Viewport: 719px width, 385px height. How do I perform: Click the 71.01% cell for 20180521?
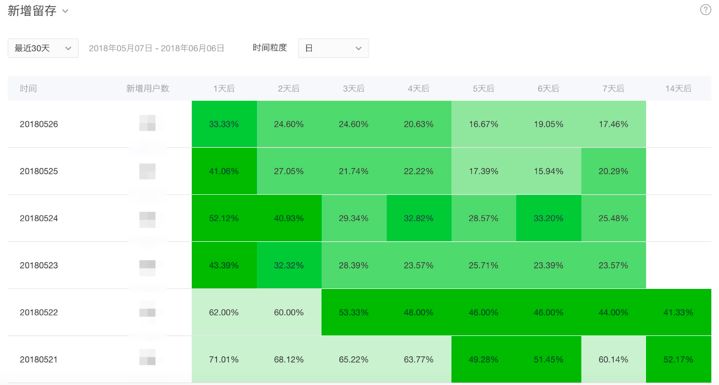tap(224, 359)
